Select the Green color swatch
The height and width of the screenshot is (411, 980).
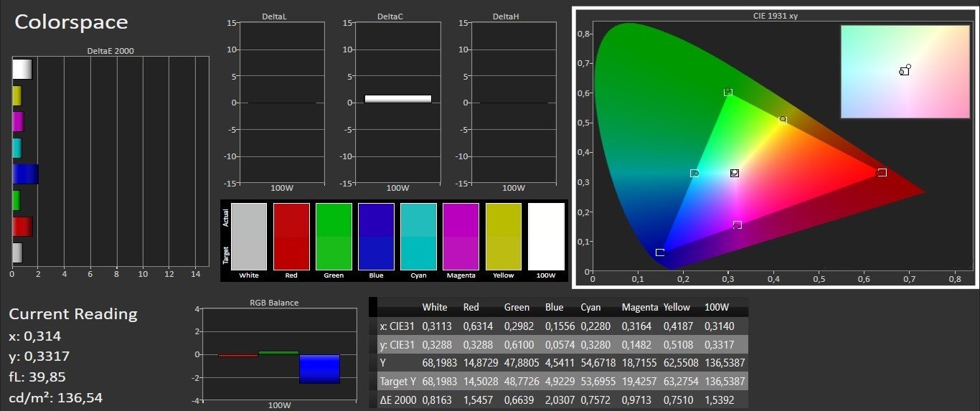coord(334,237)
